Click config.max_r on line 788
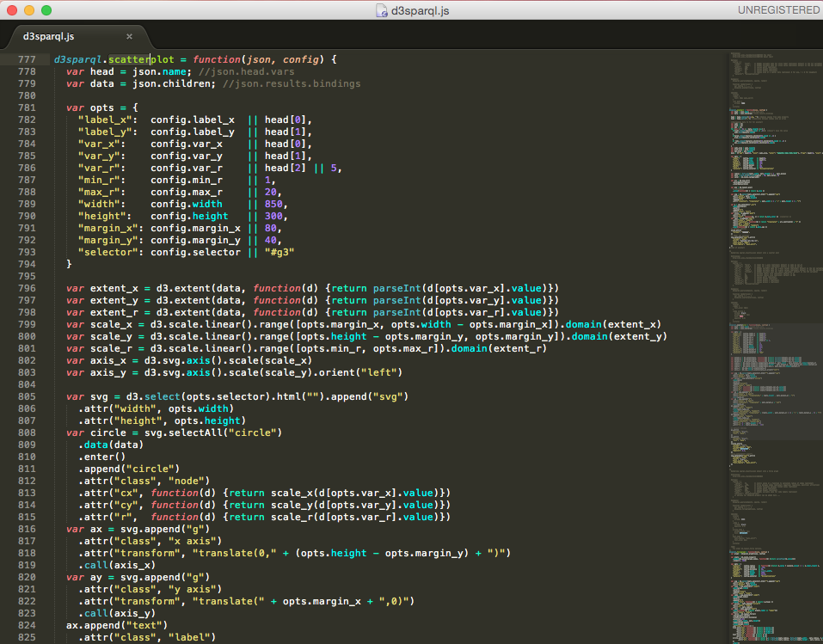Screen dimensions: 823x644 click(x=187, y=192)
